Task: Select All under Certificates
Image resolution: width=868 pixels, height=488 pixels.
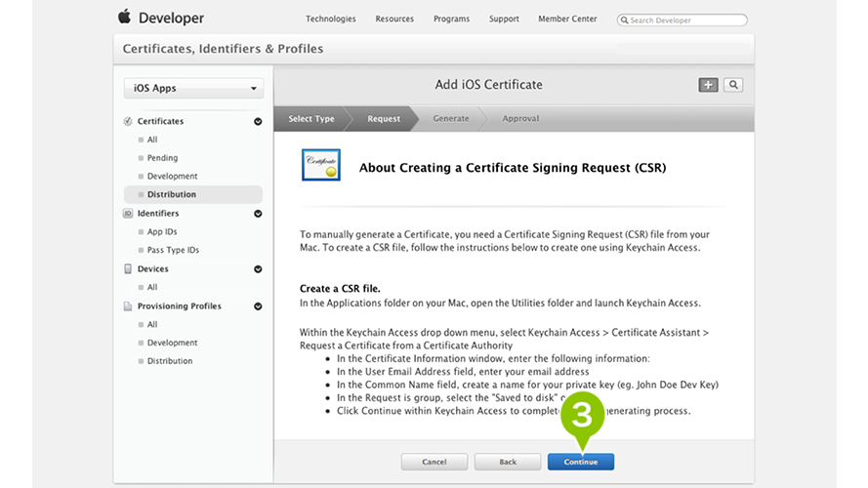Action: tap(152, 140)
